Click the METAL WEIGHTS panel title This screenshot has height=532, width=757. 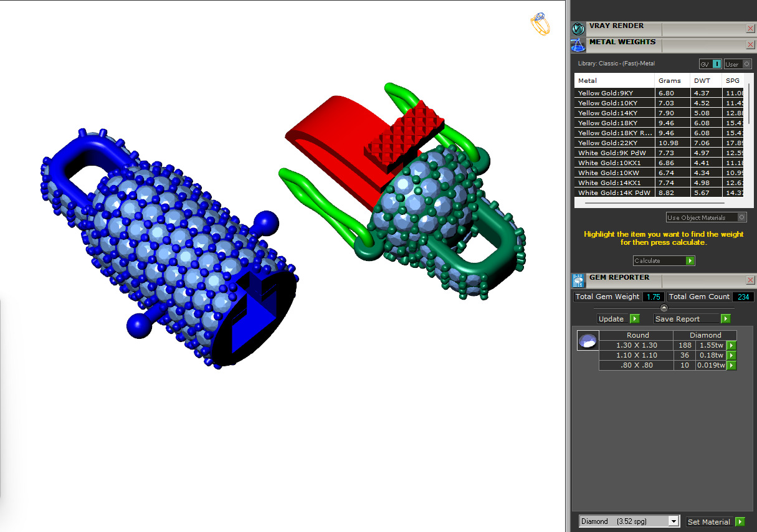(622, 42)
